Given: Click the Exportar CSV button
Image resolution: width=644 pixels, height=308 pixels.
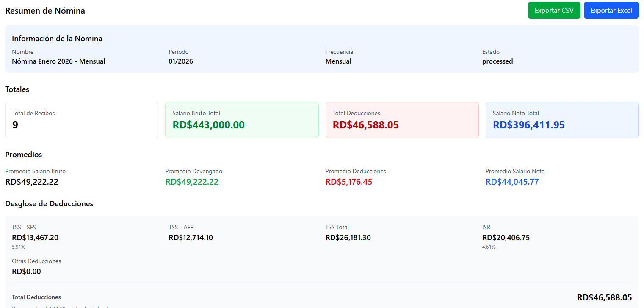Looking at the screenshot, I should tap(554, 11).
